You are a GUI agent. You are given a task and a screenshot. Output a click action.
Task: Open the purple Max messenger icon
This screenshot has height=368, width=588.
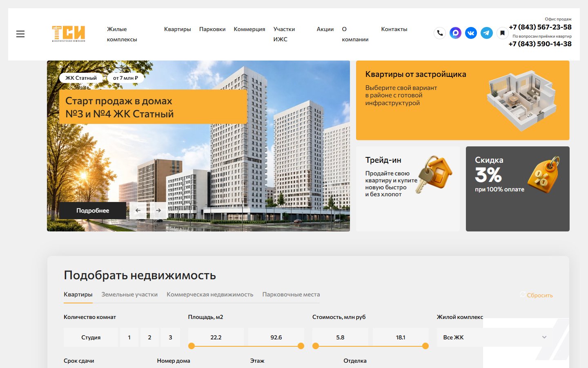(455, 33)
